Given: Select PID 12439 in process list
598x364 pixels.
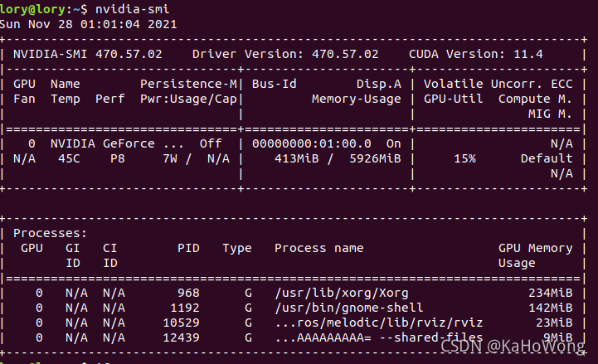Looking at the screenshot, I should 181,337.
